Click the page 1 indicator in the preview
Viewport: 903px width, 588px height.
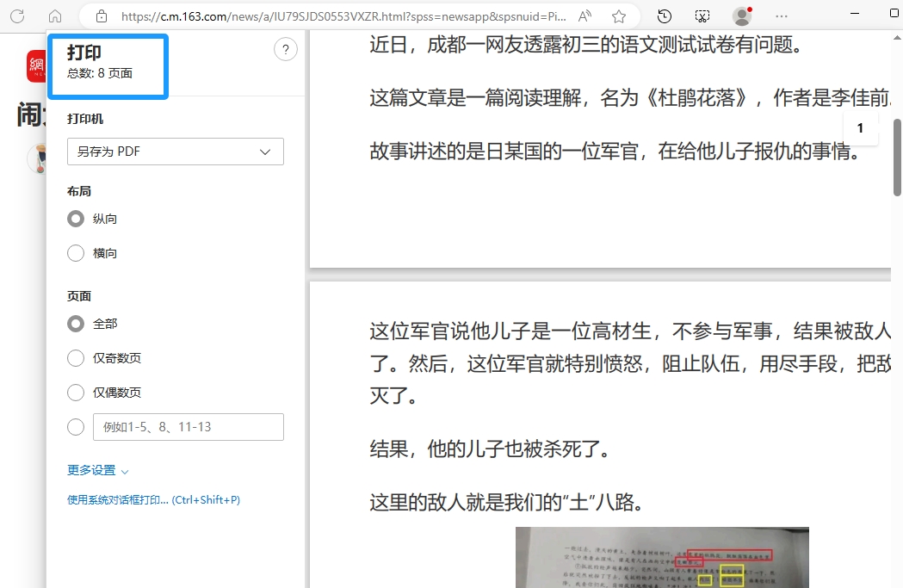tap(860, 128)
